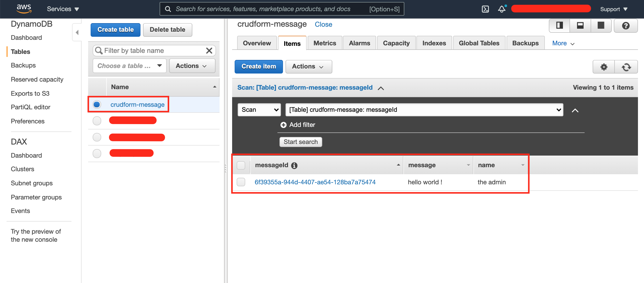
Task: Click the Create item button
Action: point(259,66)
